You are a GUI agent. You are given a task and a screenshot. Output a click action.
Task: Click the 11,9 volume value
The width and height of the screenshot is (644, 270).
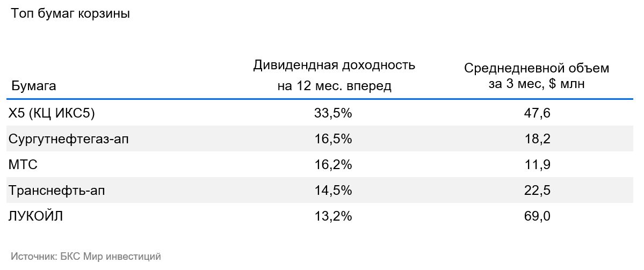coord(537,165)
